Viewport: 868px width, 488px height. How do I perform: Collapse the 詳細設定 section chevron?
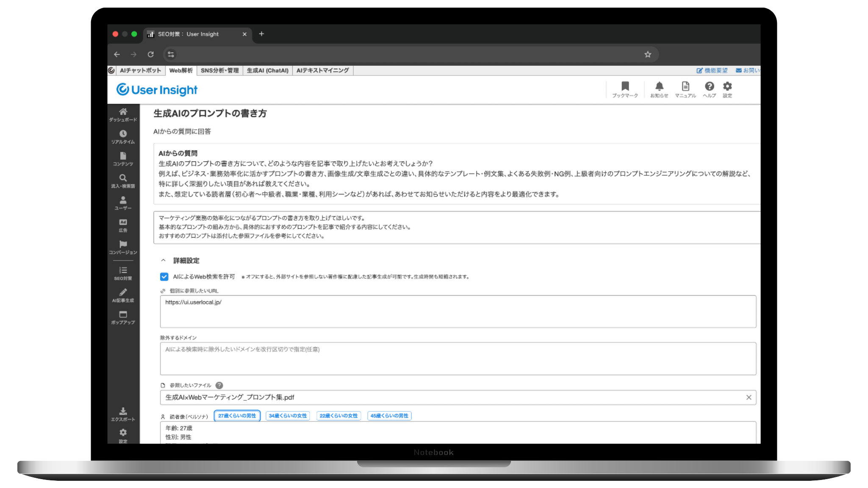pos(163,261)
